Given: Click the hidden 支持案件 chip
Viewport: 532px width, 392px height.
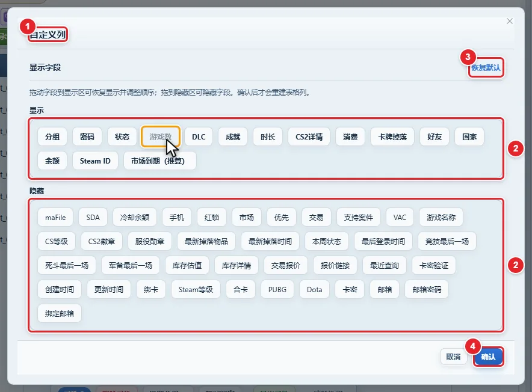Looking at the screenshot, I should pyautogui.click(x=358, y=218).
